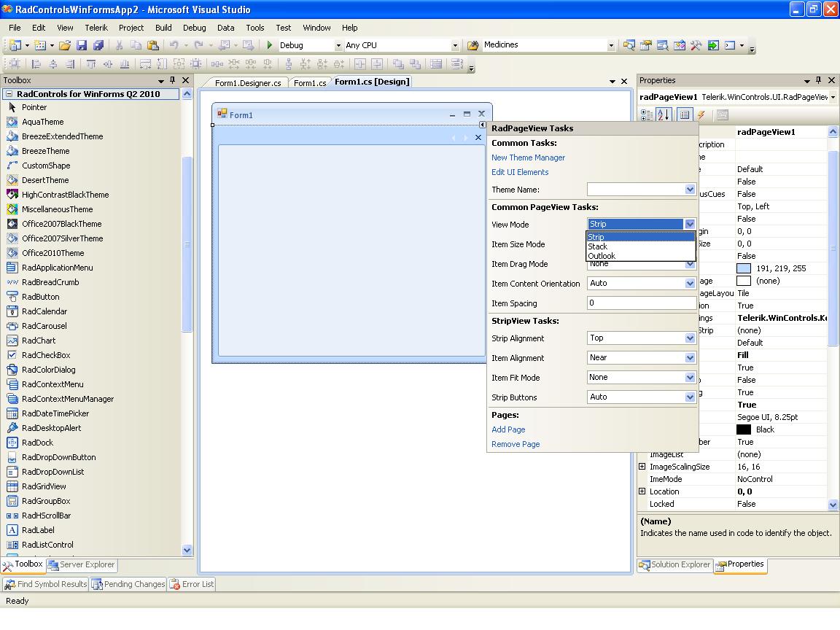Image resolution: width=840 pixels, height=630 pixels.
Task: Open the View Mode dropdown arrow
Action: tap(690, 224)
